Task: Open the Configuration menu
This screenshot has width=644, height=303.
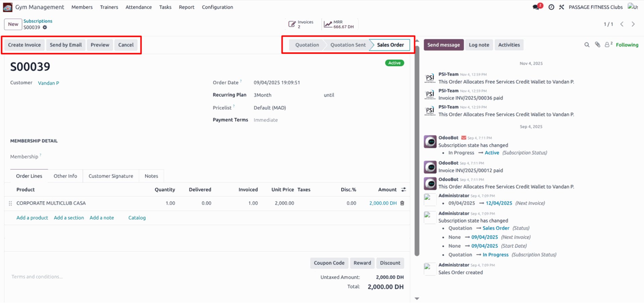Action: click(x=217, y=7)
